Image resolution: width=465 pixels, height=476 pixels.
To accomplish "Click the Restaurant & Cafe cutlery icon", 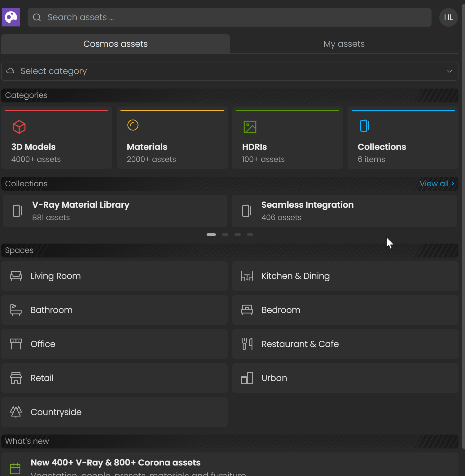I will (247, 344).
